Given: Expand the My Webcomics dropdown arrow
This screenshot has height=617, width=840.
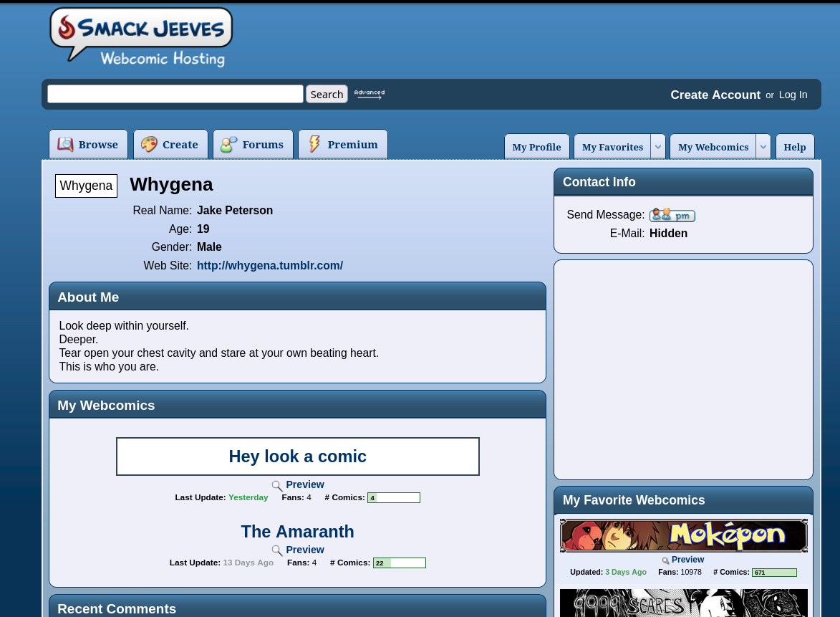Looking at the screenshot, I should (x=763, y=147).
